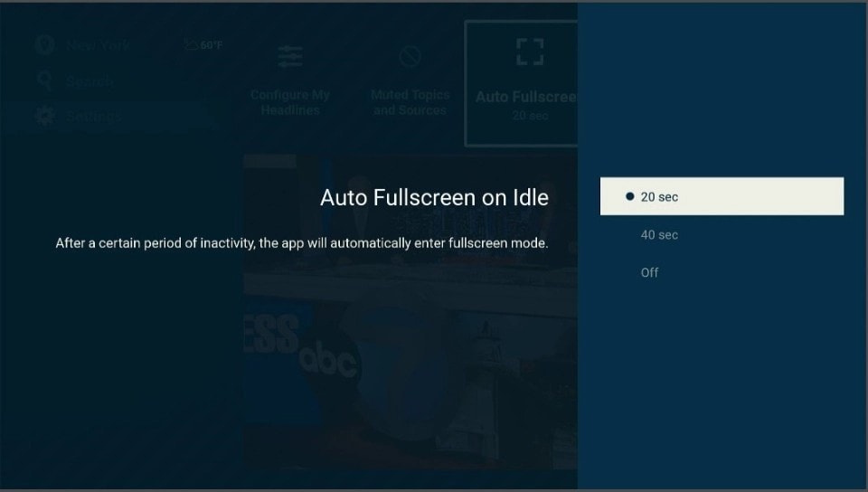Click the dimmed abc news video thumbnail
Screen dimensions: 868x492
[x=410, y=313]
